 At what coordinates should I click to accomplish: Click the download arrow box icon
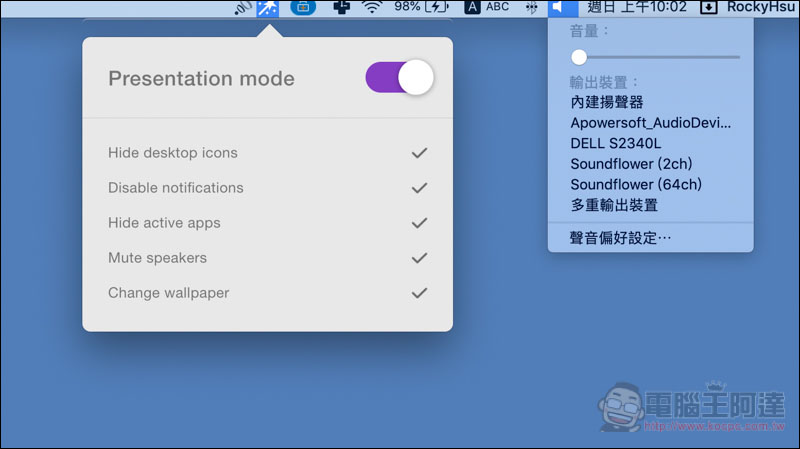[x=708, y=7]
